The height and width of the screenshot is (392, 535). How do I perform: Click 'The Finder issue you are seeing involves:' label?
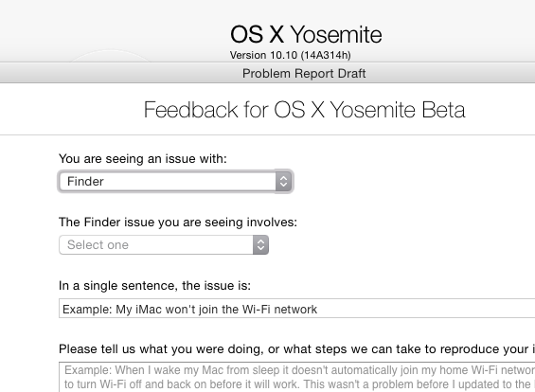(178, 223)
